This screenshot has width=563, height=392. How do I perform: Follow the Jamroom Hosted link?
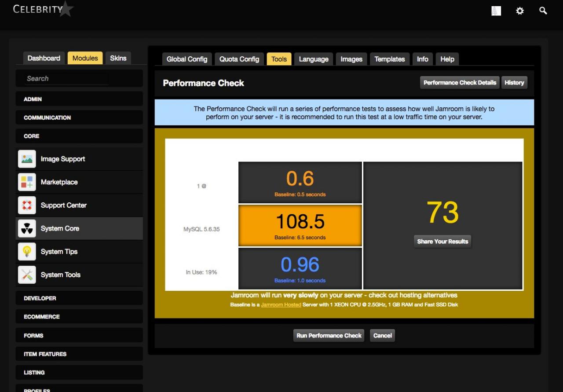[281, 304]
